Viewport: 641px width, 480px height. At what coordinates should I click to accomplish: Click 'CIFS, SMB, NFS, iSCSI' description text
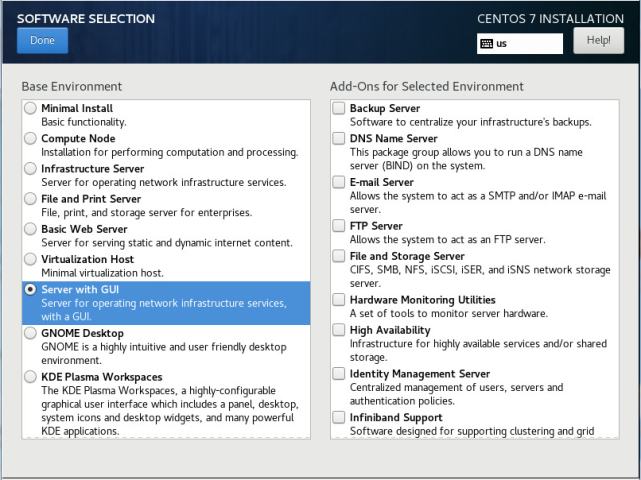pos(480,277)
